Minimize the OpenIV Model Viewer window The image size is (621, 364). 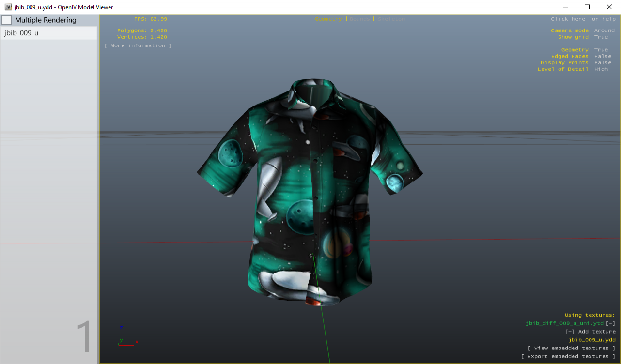(565, 7)
